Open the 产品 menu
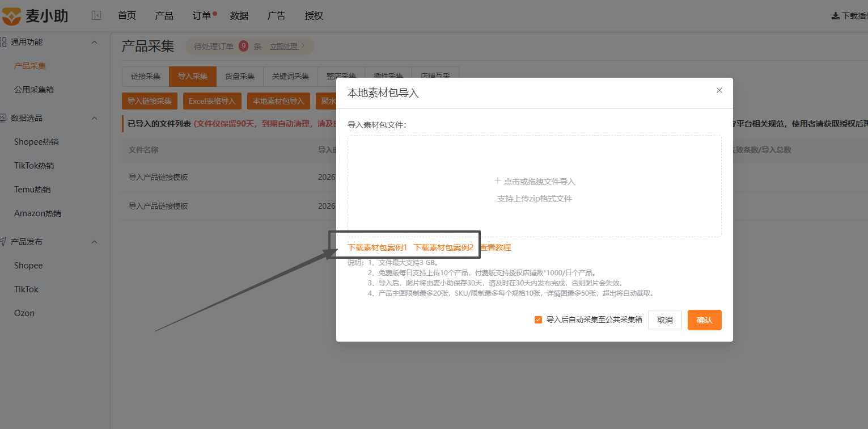The width and height of the screenshot is (868, 429). (x=164, y=16)
